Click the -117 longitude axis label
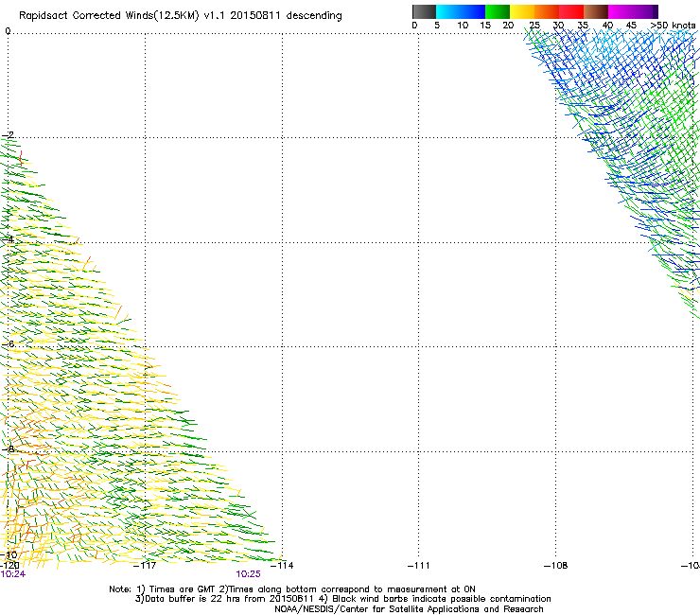This screenshot has height=615, width=700. [x=145, y=566]
